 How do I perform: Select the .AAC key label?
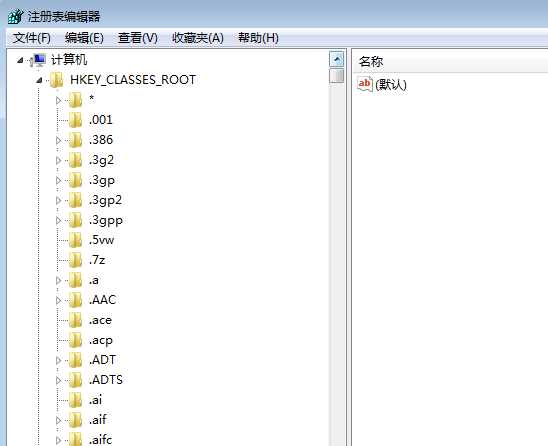102,300
